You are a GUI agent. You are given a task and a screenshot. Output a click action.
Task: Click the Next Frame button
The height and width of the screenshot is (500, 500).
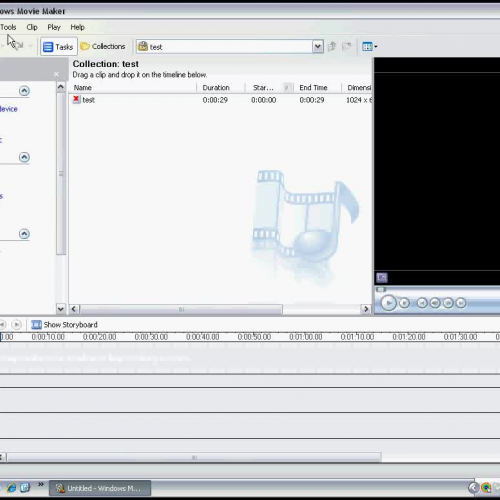pyautogui.click(x=448, y=303)
